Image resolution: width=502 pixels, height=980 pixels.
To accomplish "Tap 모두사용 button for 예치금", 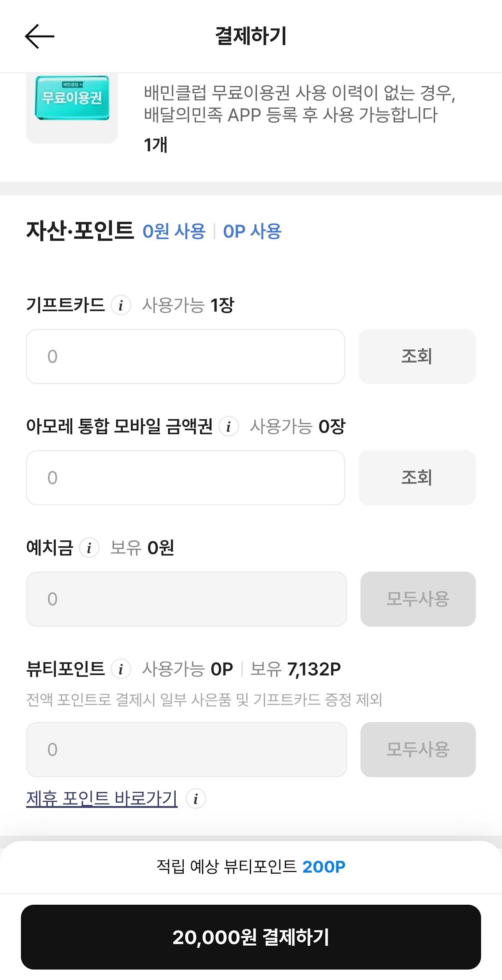I will (418, 599).
